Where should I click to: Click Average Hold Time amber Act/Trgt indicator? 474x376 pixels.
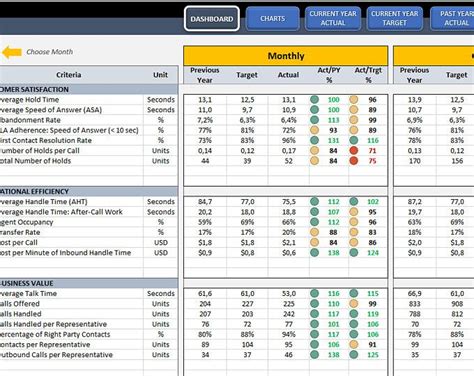(354, 100)
